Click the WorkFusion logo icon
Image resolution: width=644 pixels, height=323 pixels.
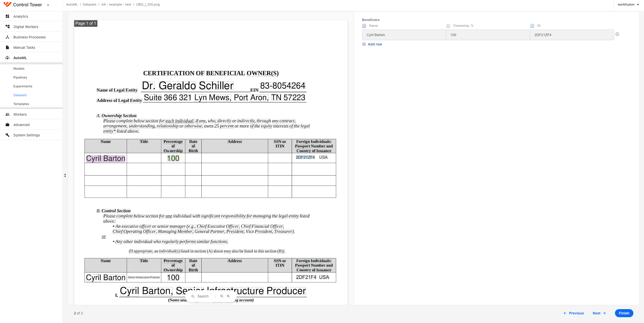(x=7, y=4)
